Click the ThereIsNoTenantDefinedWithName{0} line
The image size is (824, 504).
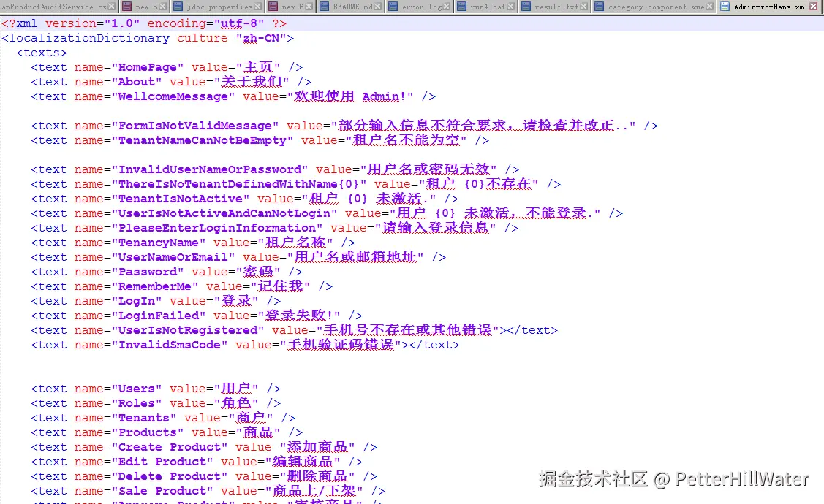tap(296, 184)
